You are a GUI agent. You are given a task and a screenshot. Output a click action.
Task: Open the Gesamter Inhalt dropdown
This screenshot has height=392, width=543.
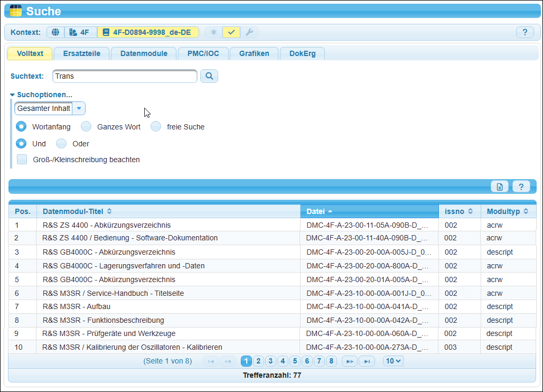tap(50, 108)
